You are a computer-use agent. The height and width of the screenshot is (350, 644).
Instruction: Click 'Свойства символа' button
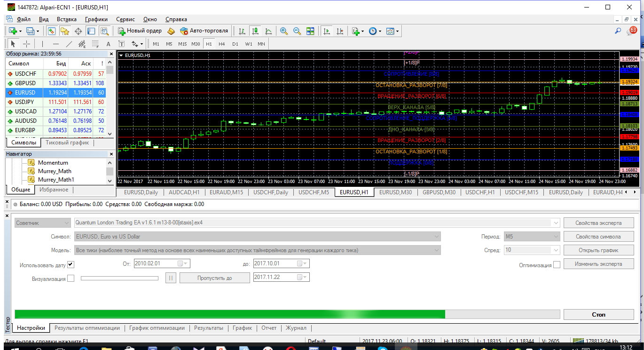598,236
